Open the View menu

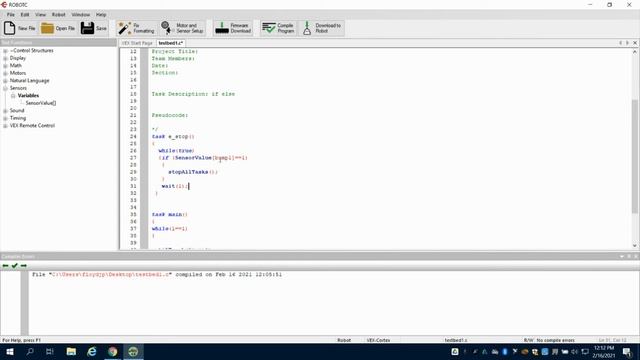click(40, 15)
